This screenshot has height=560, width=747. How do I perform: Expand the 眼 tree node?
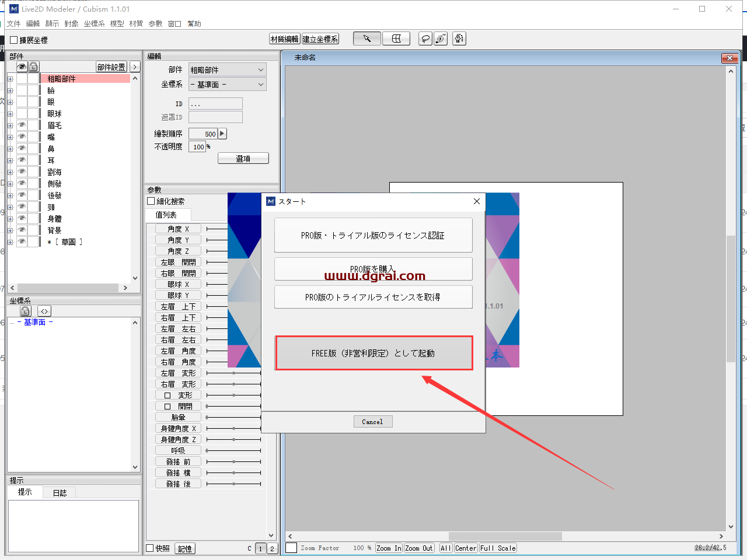point(10,102)
